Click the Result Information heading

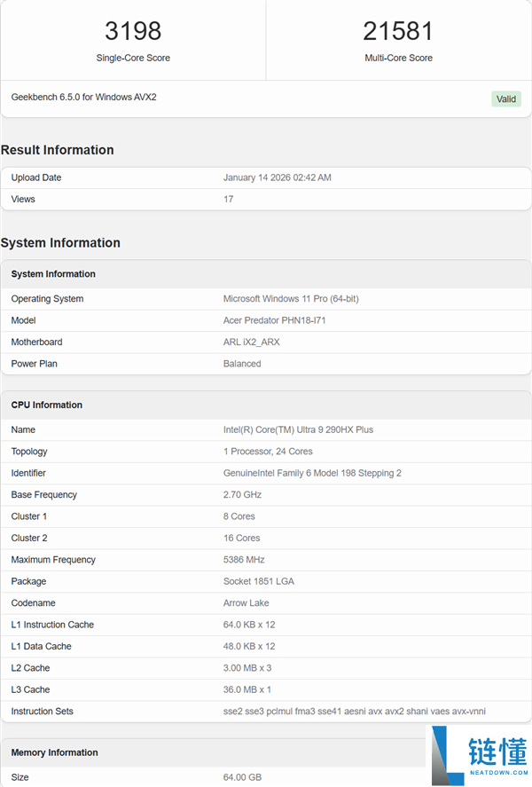click(58, 150)
